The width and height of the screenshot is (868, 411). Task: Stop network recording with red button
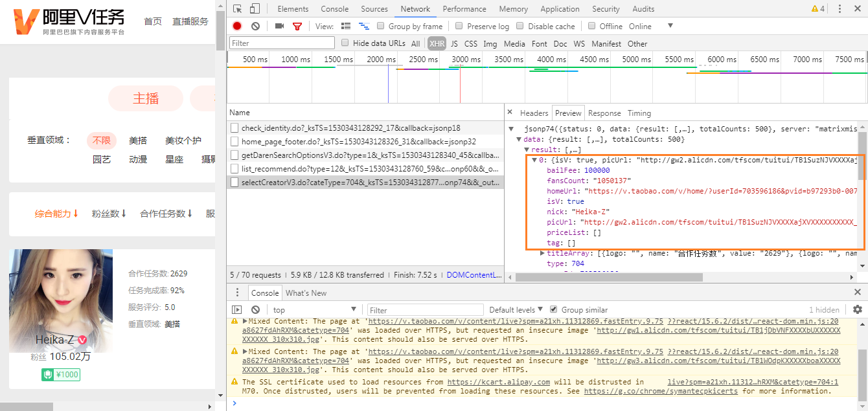(237, 27)
